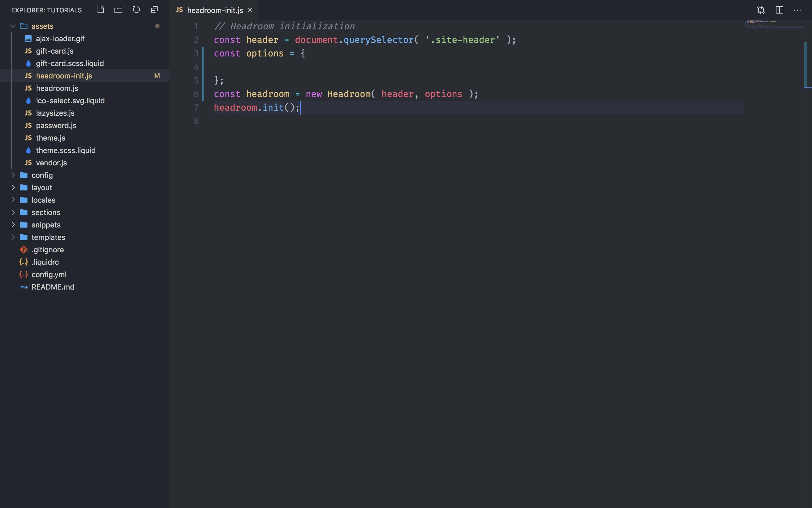This screenshot has height=508, width=812.
Task: Click the git icon beside .gitignore
Action: click(23, 249)
